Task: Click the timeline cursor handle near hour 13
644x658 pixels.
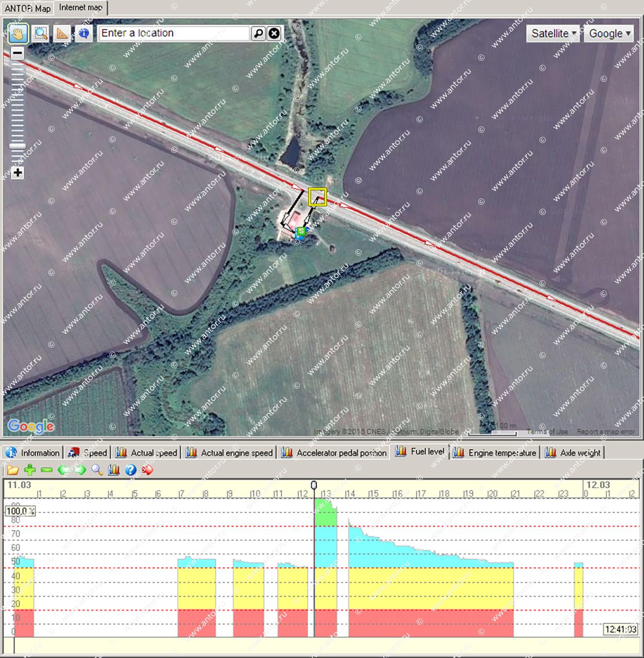Action: pyautogui.click(x=314, y=485)
